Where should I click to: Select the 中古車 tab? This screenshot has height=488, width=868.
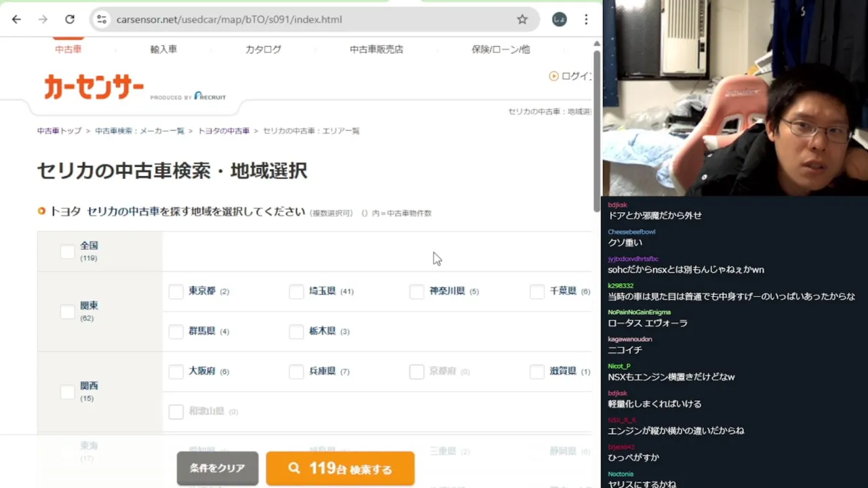(68, 49)
